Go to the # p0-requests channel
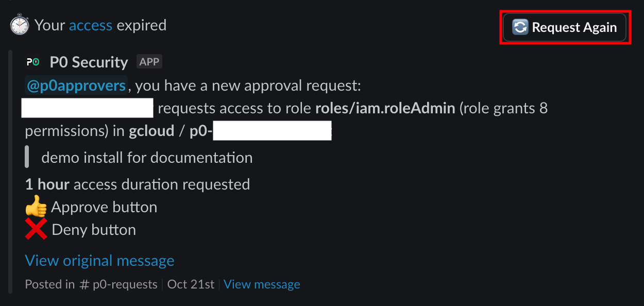Image resolution: width=644 pixels, height=306 pixels. pyautogui.click(x=119, y=284)
